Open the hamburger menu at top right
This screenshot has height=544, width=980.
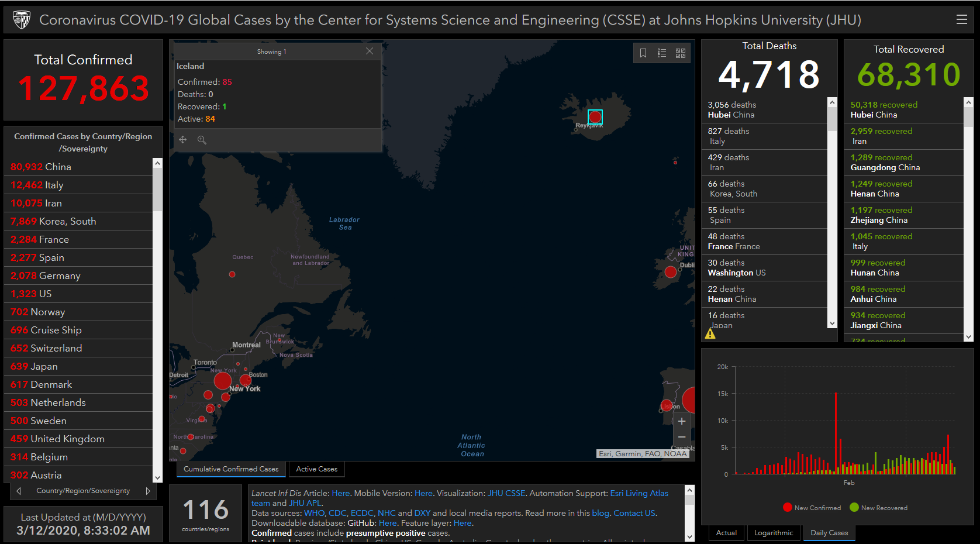[x=962, y=20]
